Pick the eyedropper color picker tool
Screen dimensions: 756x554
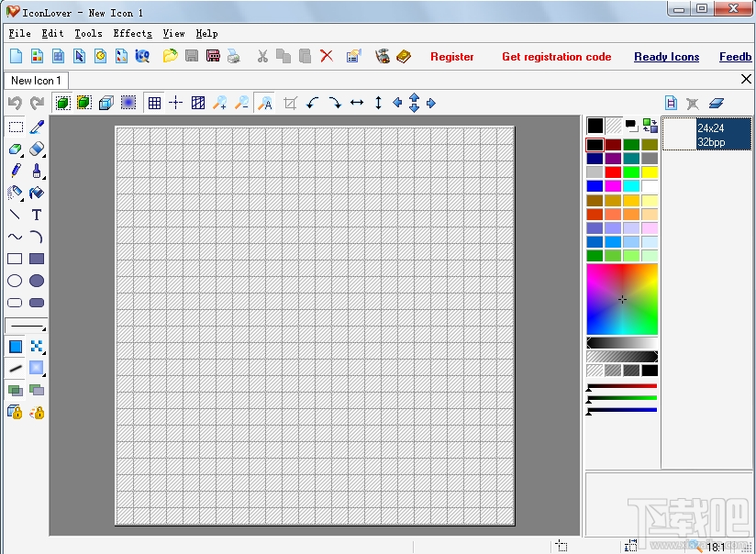click(x=37, y=127)
